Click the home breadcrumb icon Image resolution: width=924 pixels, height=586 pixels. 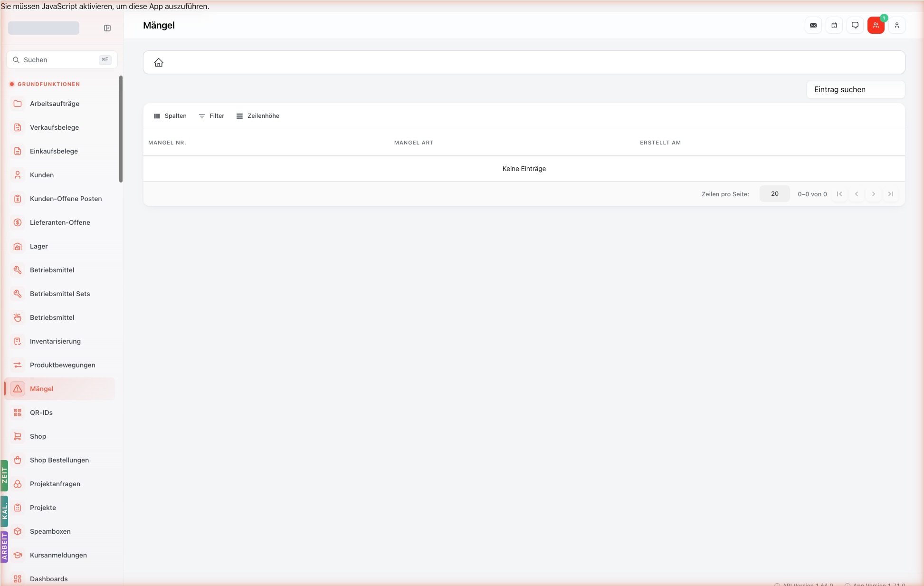tap(159, 62)
